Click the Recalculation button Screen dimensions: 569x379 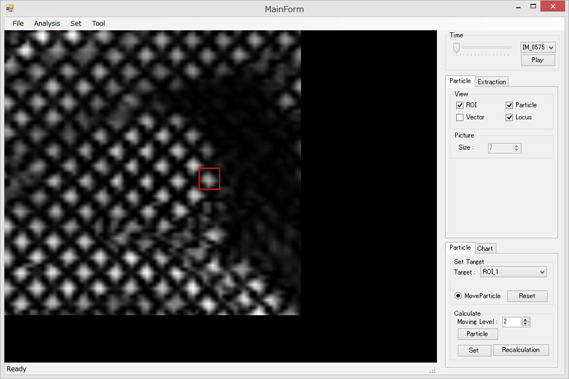(x=521, y=350)
